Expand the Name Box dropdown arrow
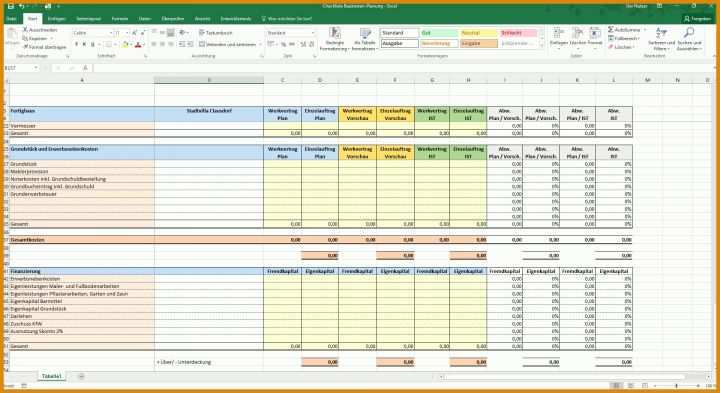The height and width of the screenshot is (393, 720). [35, 68]
